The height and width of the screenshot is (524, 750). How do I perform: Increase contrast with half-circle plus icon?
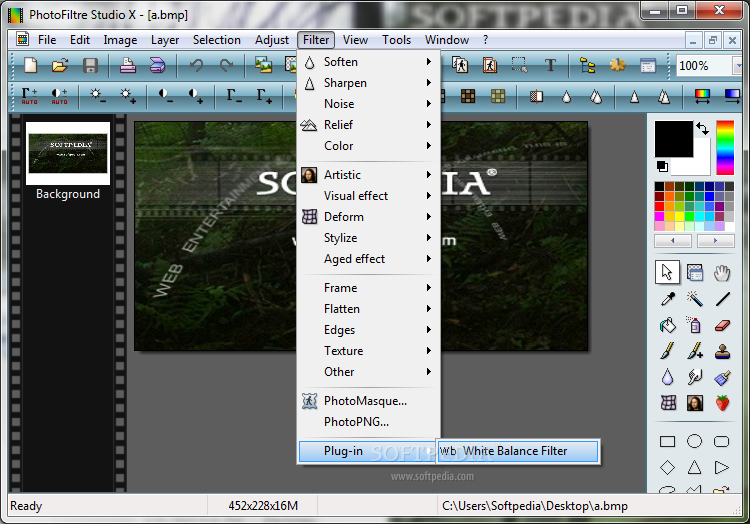pos(195,96)
